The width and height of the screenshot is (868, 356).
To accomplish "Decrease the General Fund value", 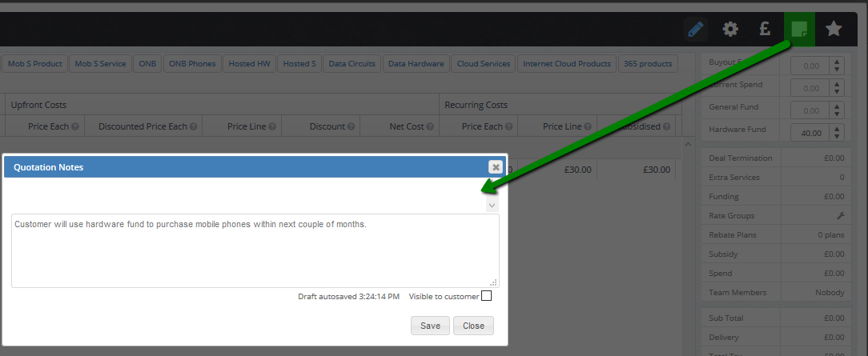I will point(837,114).
